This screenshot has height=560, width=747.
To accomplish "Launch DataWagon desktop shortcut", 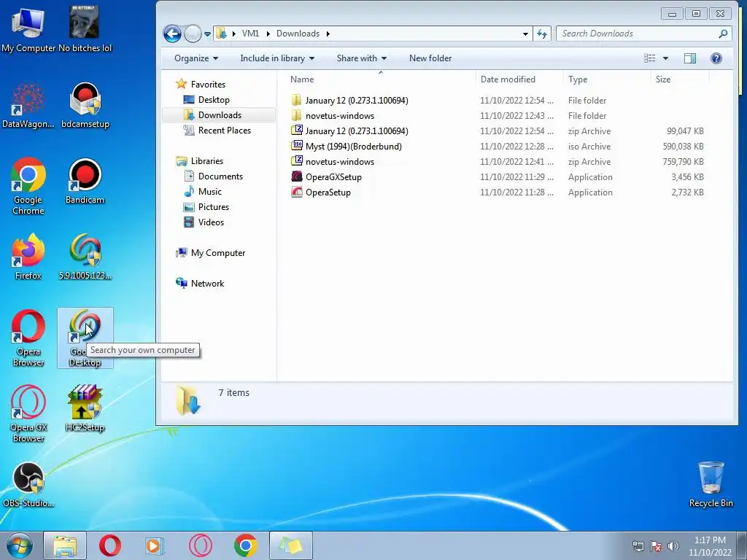I will tap(28, 106).
